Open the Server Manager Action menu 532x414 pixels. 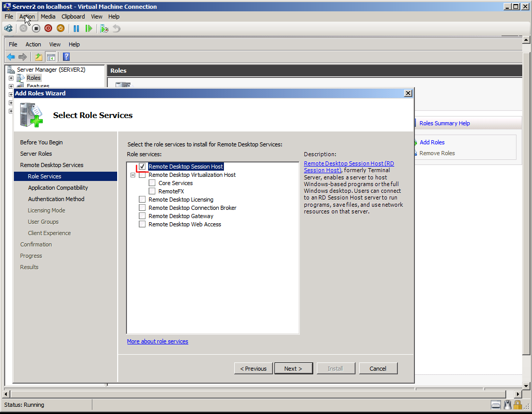click(33, 44)
